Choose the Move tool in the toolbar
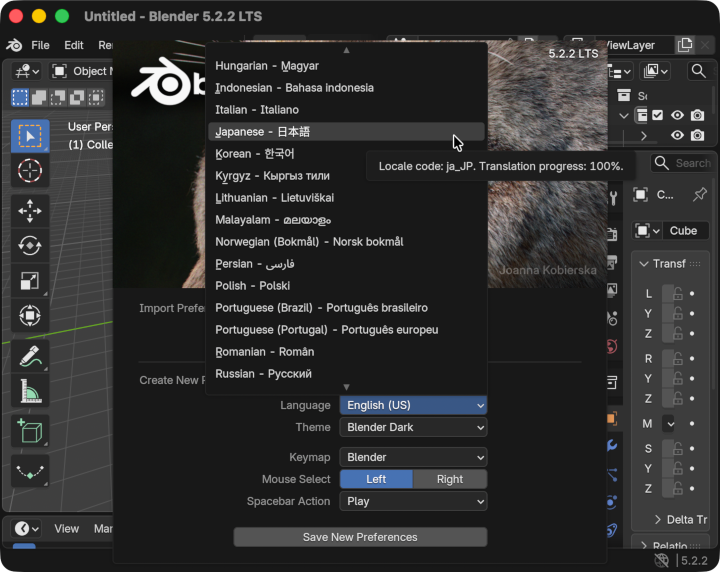The height and width of the screenshot is (572, 720). point(30,211)
